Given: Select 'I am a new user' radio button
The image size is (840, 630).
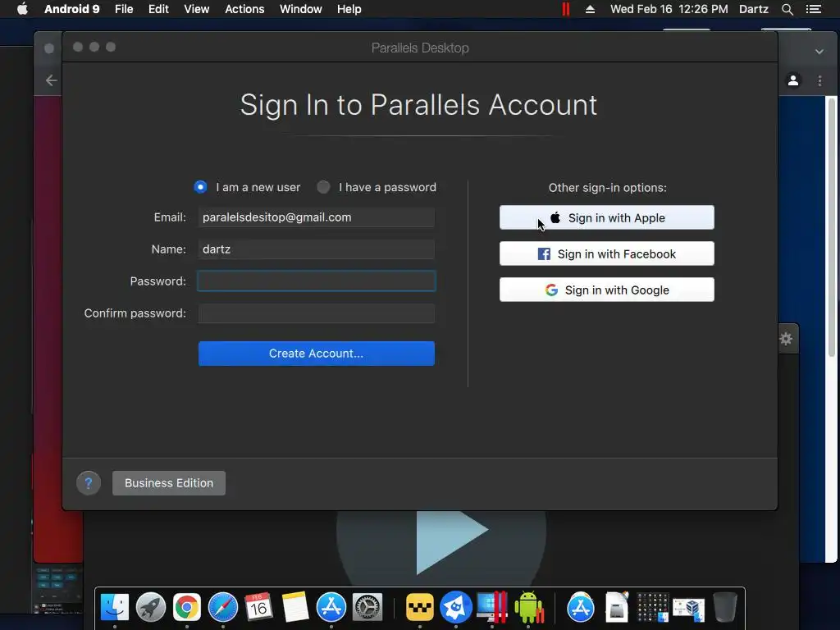Looking at the screenshot, I should point(200,187).
